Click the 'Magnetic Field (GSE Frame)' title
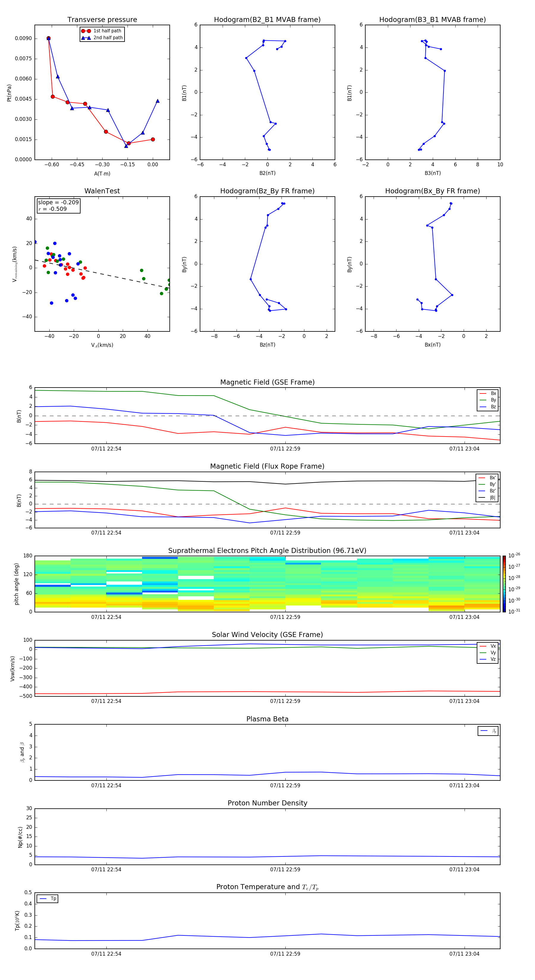This screenshot has width=535, height=980. tap(267, 382)
